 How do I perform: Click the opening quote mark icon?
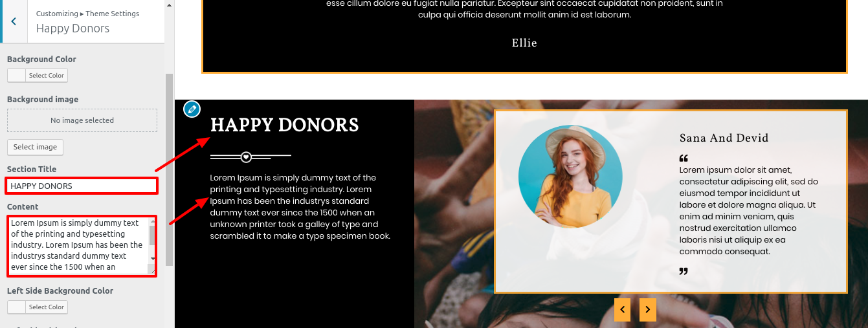684,158
